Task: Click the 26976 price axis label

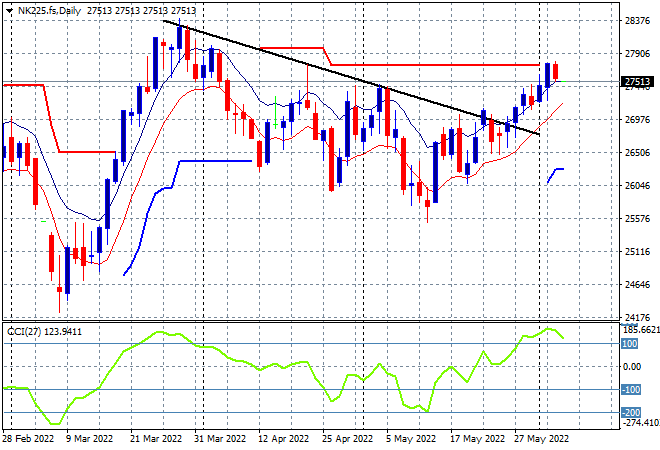Action: coord(637,120)
